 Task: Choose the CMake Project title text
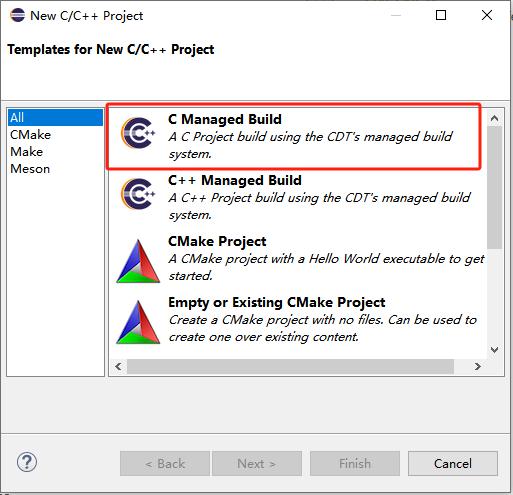pyautogui.click(x=217, y=241)
